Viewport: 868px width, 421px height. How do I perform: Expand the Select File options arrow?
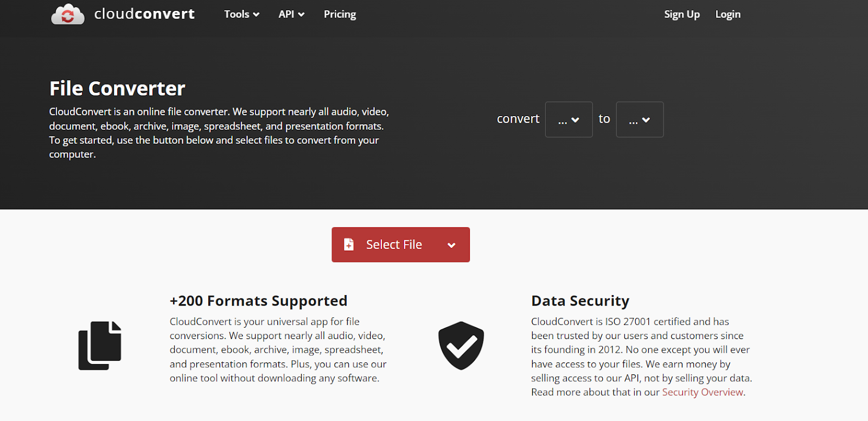coord(451,245)
